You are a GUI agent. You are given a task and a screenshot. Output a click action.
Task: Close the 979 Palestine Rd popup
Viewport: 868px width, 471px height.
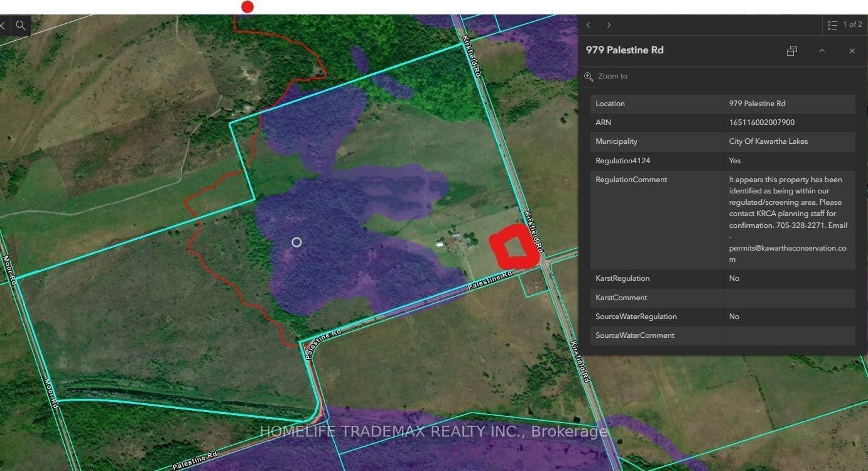click(852, 51)
